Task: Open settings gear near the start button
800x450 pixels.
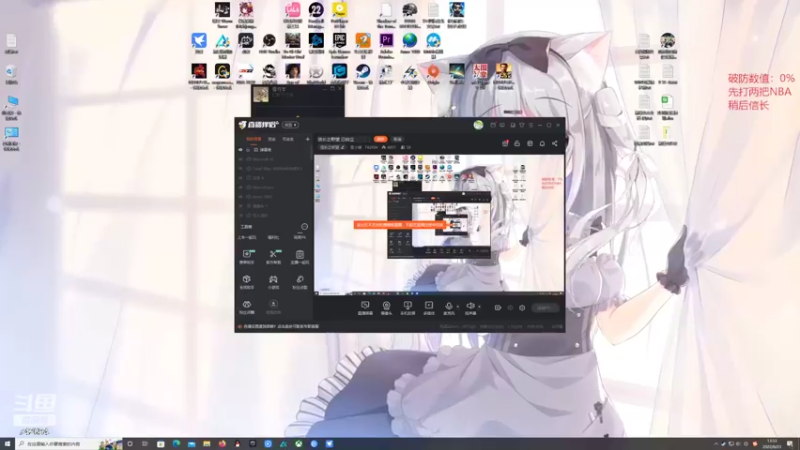Action: click(522, 308)
